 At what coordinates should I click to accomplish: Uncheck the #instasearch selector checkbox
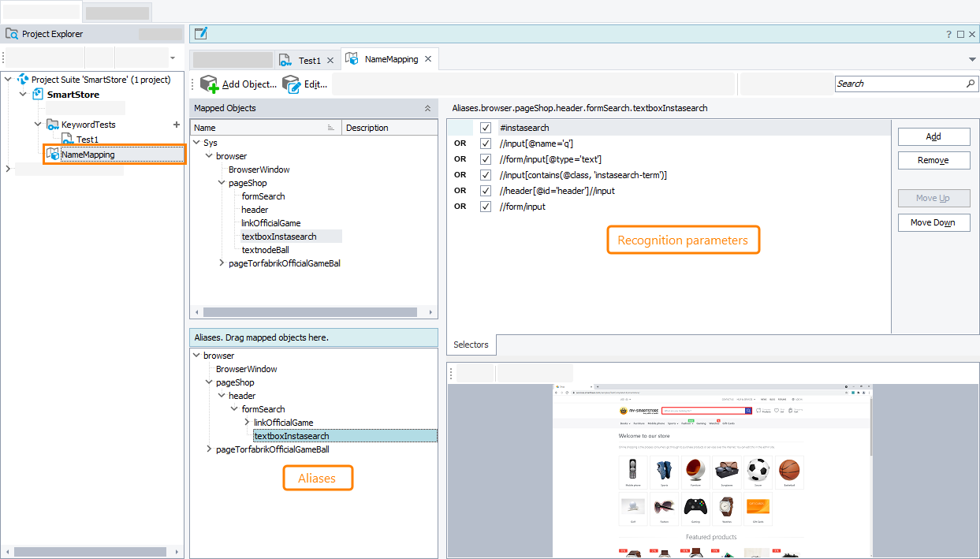[486, 128]
